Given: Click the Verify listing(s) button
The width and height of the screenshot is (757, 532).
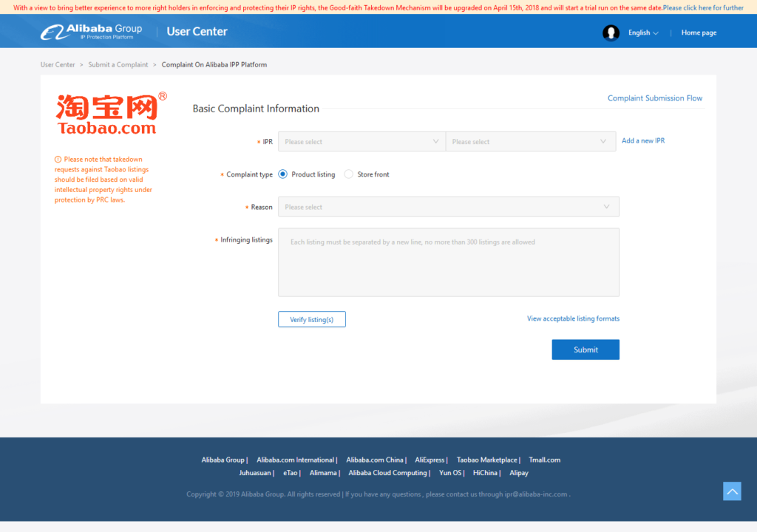Looking at the screenshot, I should click(x=312, y=320).
